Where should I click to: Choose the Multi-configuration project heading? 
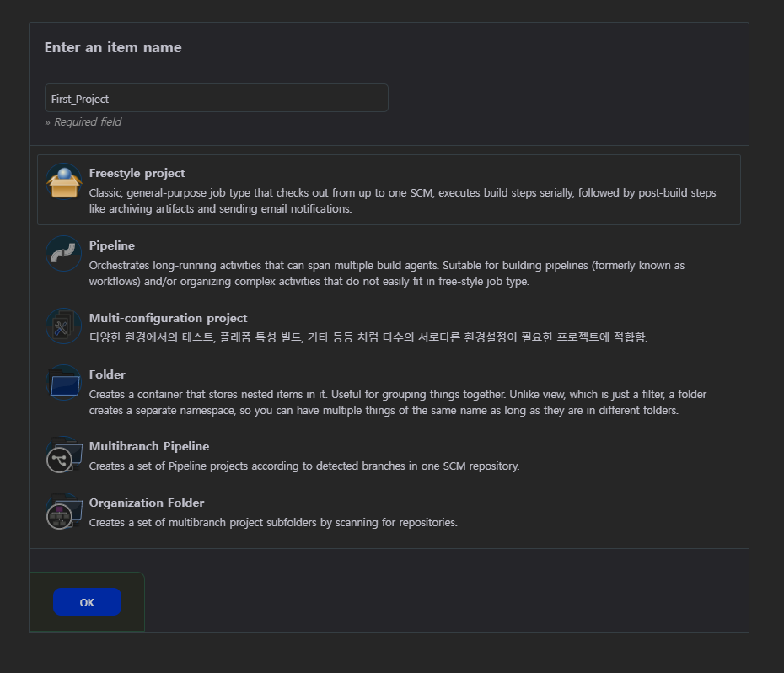pos(168,318)
